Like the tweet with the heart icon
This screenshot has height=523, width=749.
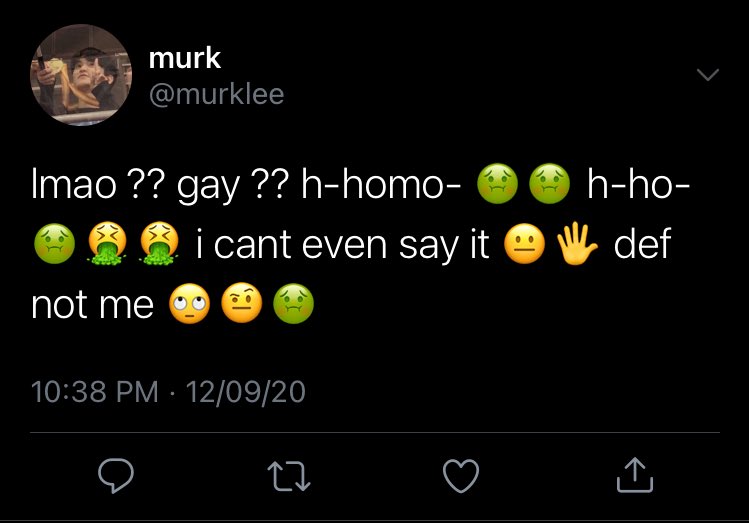(461, 476)
